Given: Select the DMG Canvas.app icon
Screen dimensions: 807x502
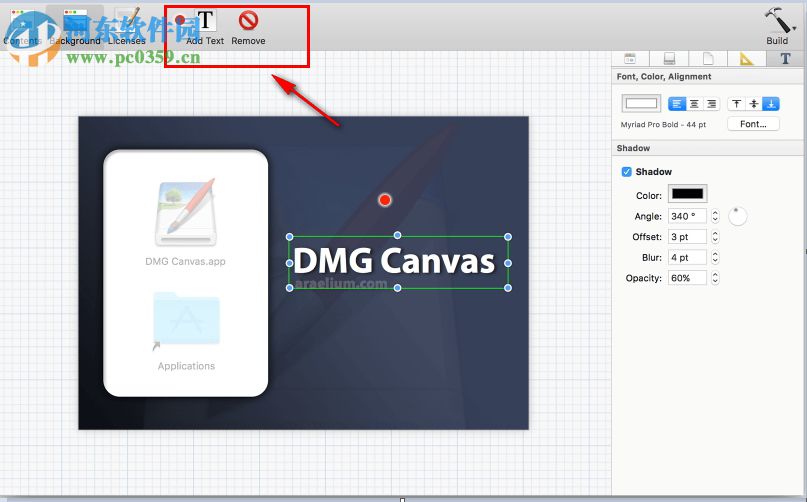Looking at the screenshot, I should coord(186,212).
